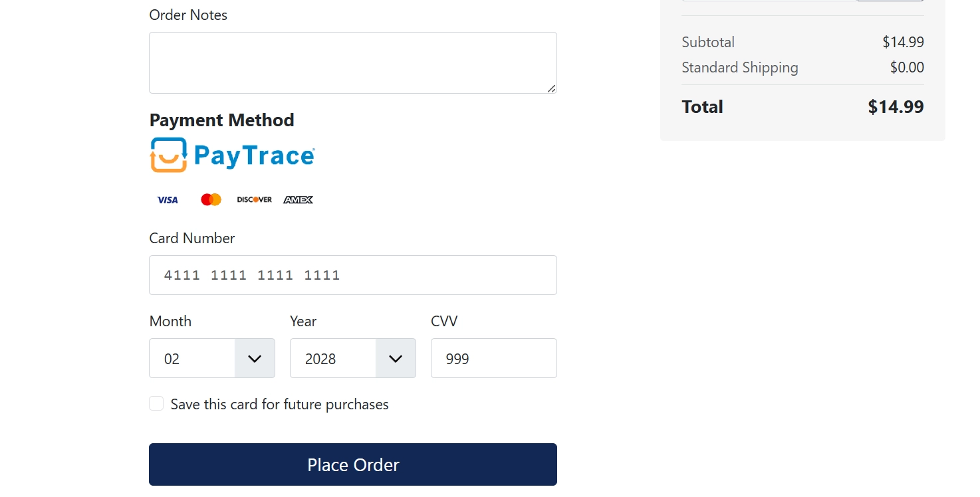Click inside the Order Notes text area
980x497 pixels.
click(x=353, y=62)
